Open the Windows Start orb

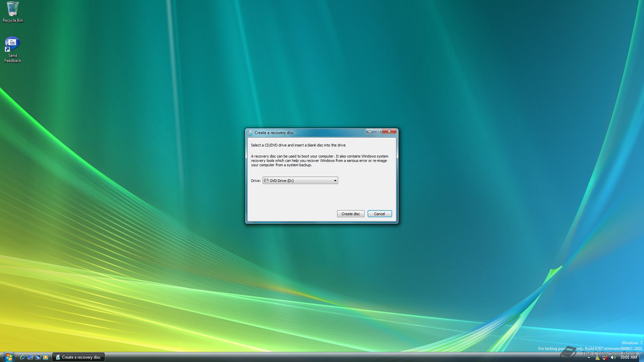[x=9, y=357]
